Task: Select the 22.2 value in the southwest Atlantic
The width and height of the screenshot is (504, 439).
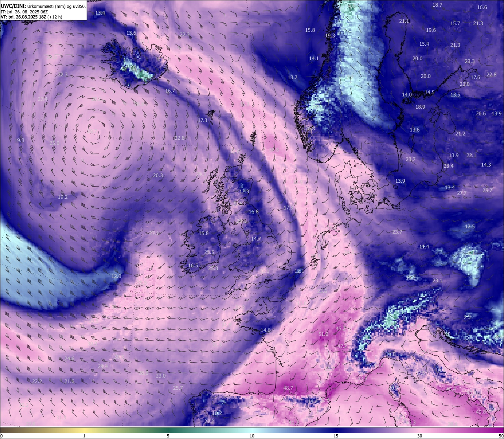Action: pyautogui.click(x=37, y=382)
